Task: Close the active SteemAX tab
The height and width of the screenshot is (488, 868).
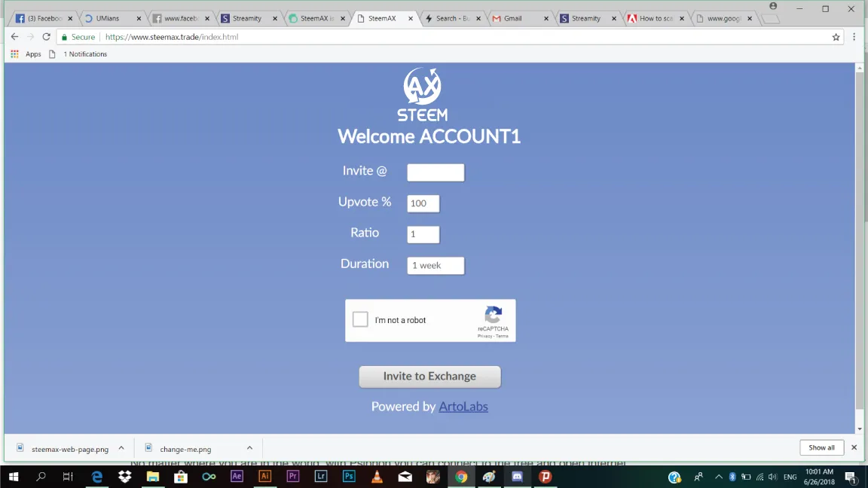Action: tap(410, 18)
